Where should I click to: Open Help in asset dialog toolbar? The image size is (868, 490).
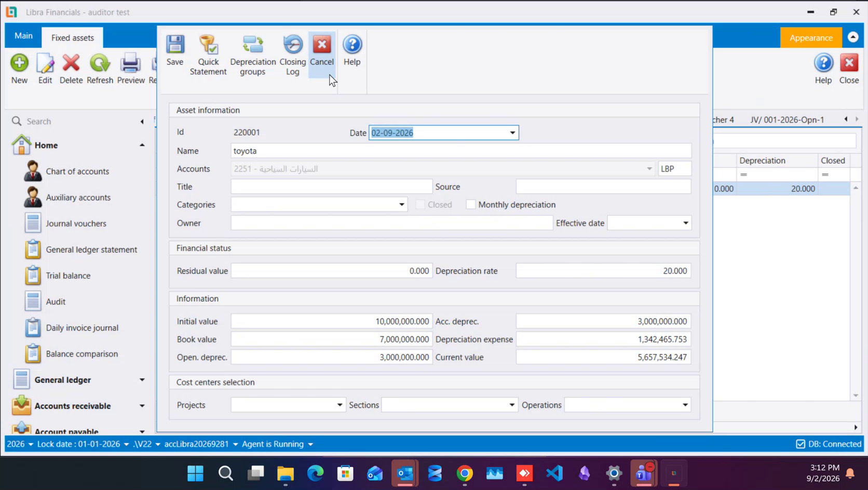coord(352,50)
